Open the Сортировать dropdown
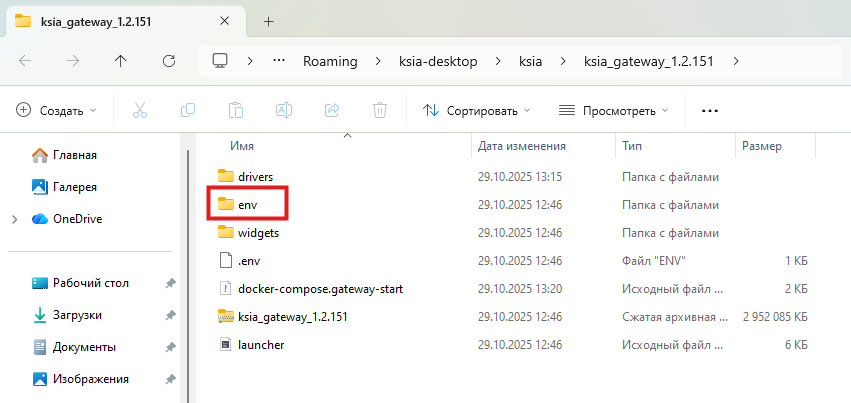The height and width of the screenshot is (403, 851). point(476,110)
